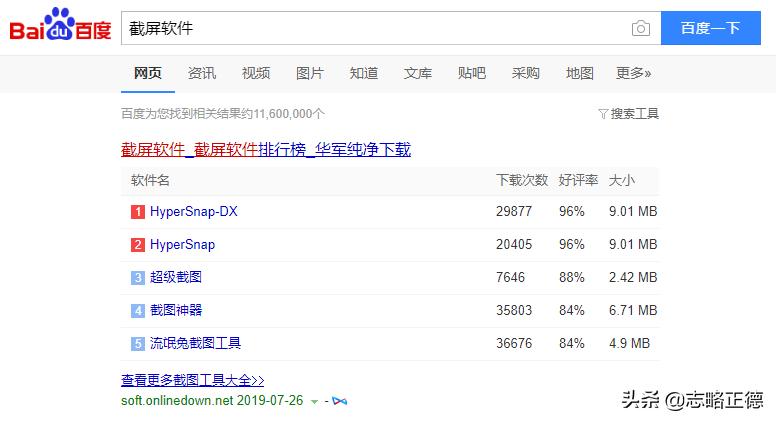Click rank badge 5 next to 流氓兔截图工具
Viewport: 776px width, 422px height.
tap(138, 343)
